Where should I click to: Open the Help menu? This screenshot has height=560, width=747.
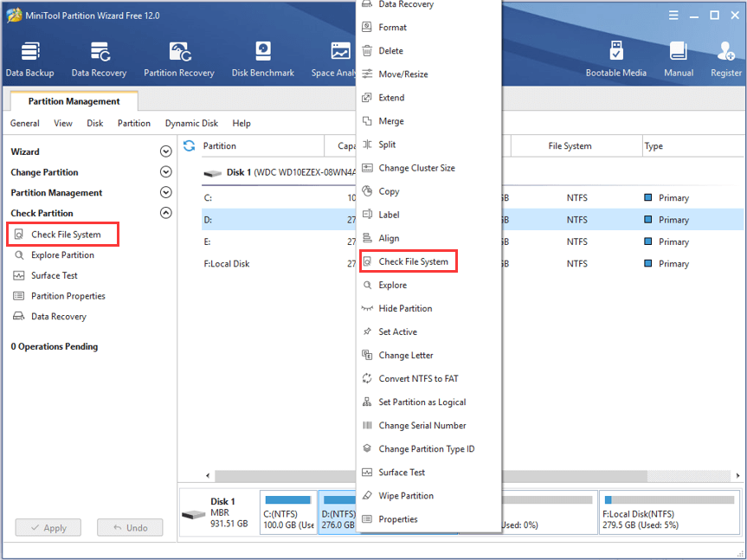(x=241, y=123)
